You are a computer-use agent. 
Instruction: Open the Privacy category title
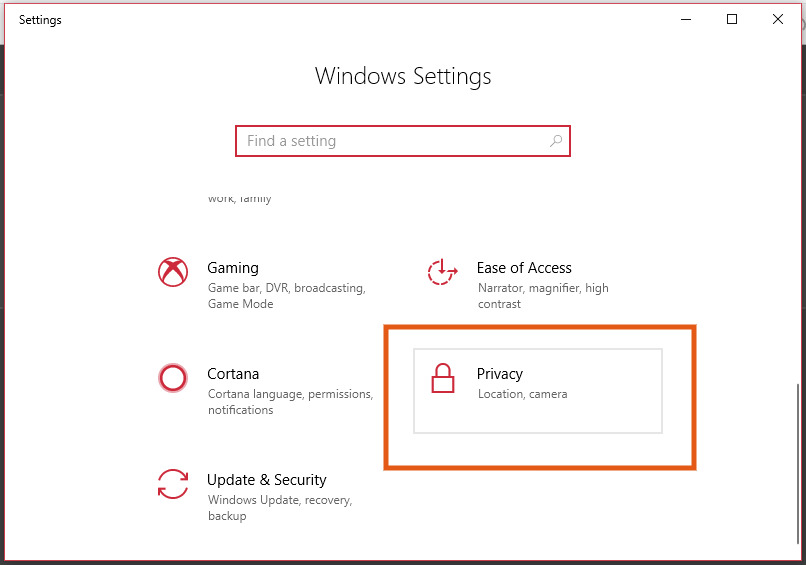coord(500,374)
